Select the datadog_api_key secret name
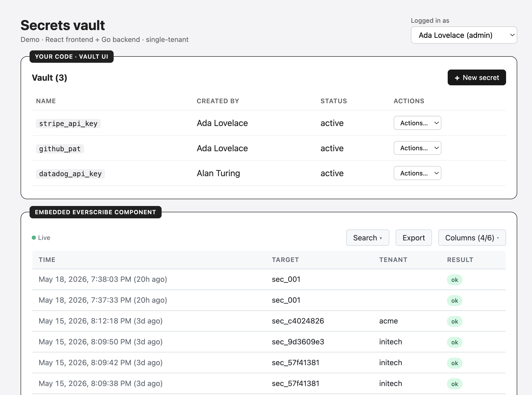This screenshot has width=532, height=395. point(70,174)
